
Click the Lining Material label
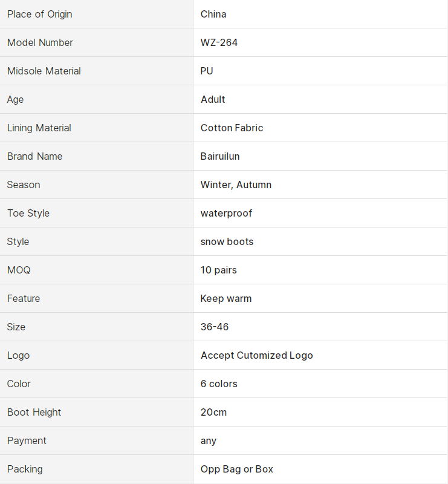(x=39, y=128)
